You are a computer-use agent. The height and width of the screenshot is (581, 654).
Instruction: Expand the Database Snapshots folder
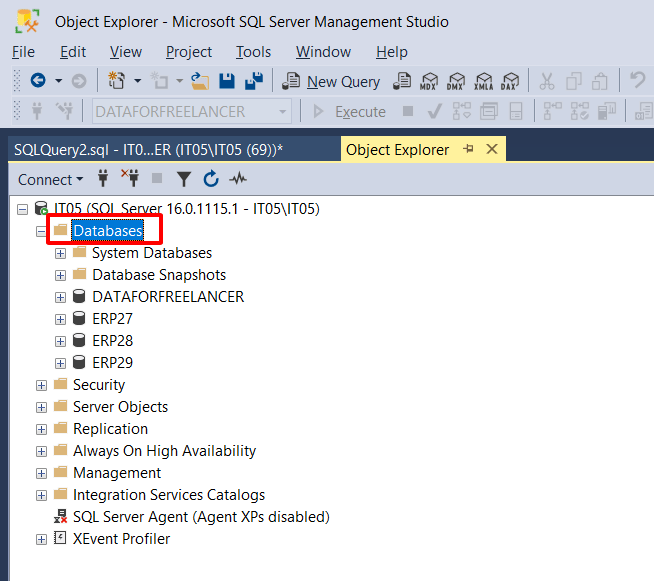click(x=60, y=275)
